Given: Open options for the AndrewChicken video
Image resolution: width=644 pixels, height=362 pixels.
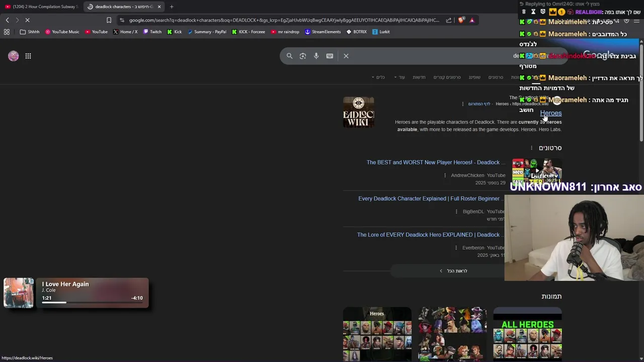Looking at the screenshot, I should (445, 175).
